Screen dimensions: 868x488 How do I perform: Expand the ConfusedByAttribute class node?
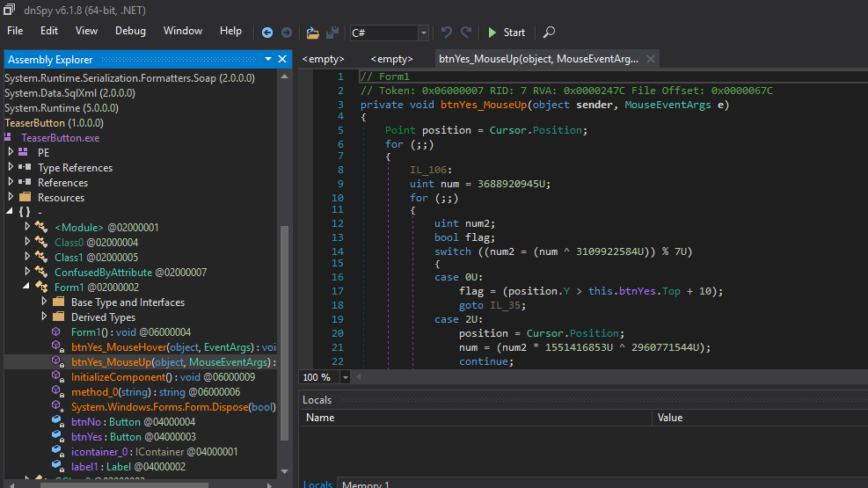(x=26, y=273)
